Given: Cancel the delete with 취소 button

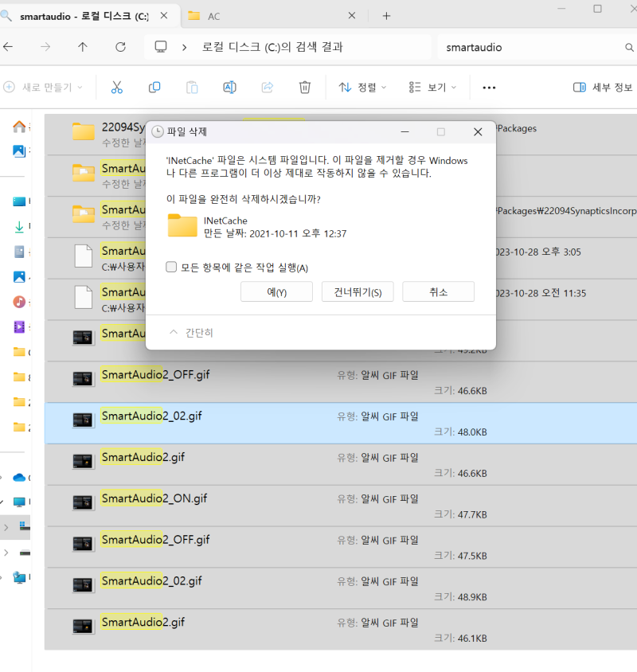Looking at the screenshot, I should (x=438, y=292).
